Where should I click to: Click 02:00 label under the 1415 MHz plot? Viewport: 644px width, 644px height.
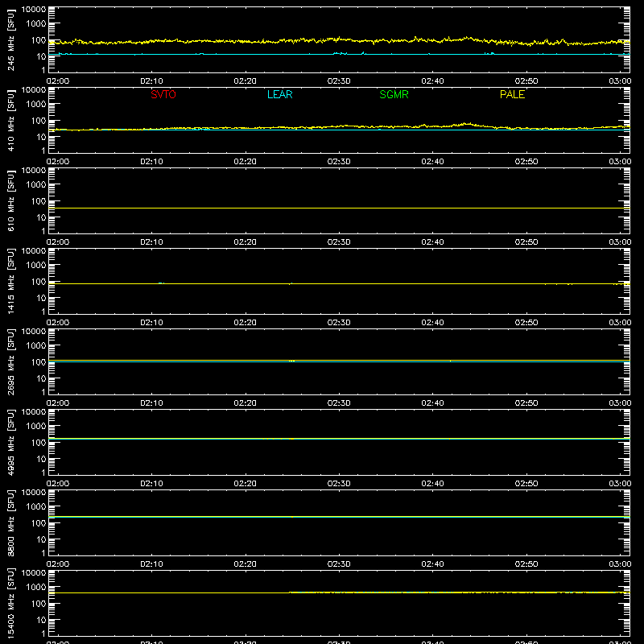click(x=58, y=323)
